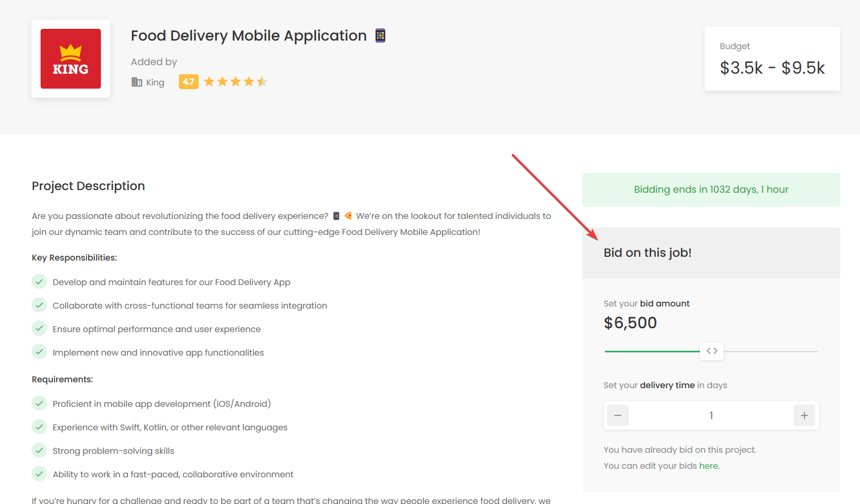This screenshot has height=504, width=860.
Task: Click the 'Bidding ends in 1032 days' banner
Action: [711, 190]
